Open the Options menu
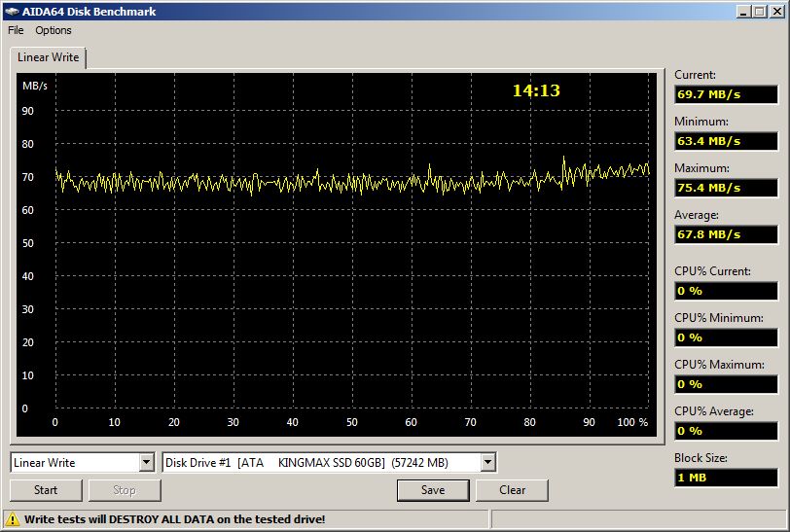The width and height of the screenshot is (790, 532). pyautogui.click(x=54, y=30)
